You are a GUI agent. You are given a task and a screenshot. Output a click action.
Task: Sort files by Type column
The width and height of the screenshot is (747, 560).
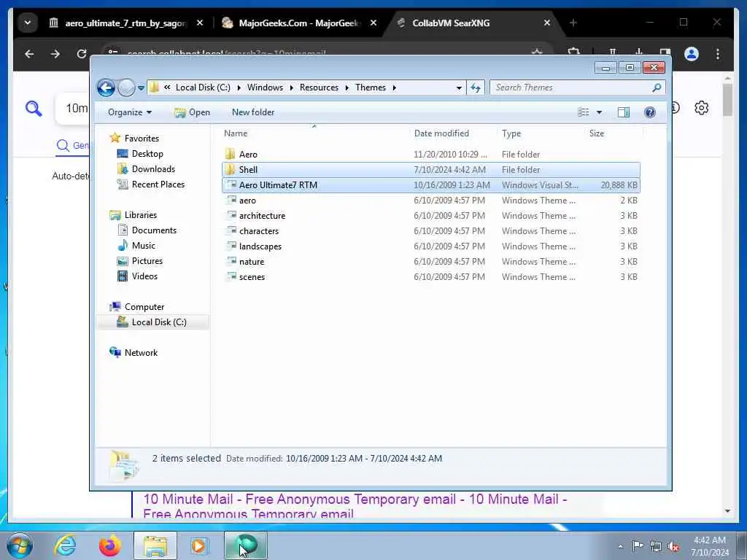click(x=511, y=133)
